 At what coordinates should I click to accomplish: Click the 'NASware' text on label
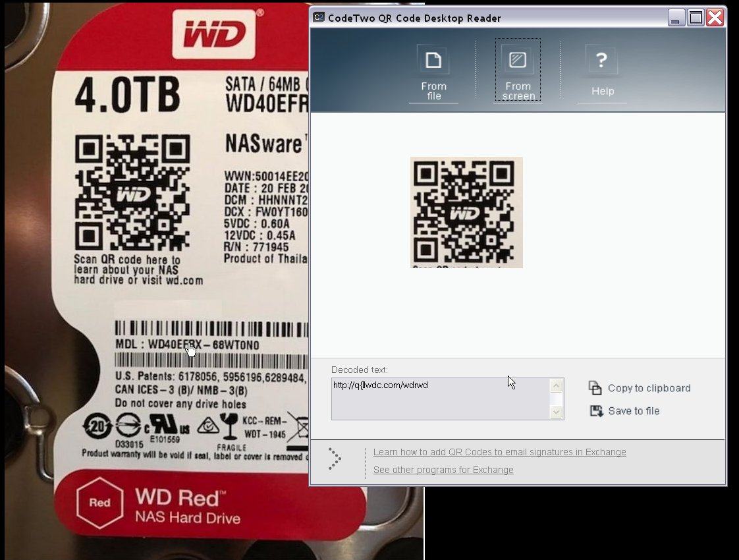point(264,144)
